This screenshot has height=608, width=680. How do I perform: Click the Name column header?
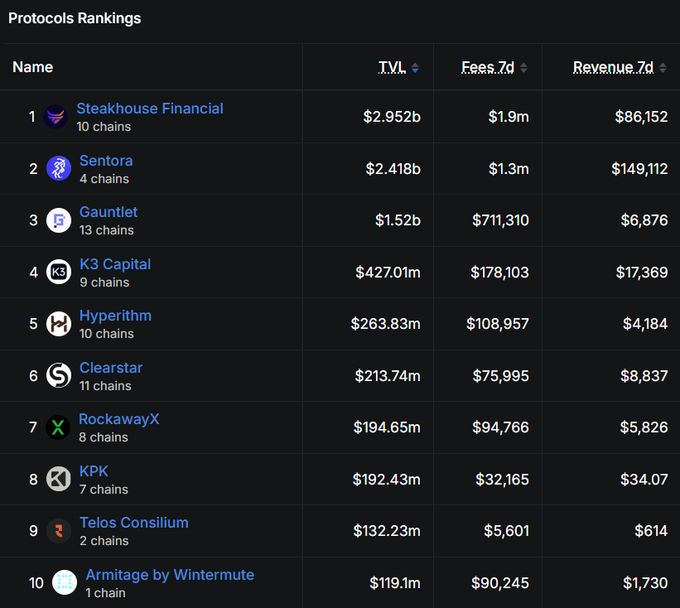click(33, 67)
